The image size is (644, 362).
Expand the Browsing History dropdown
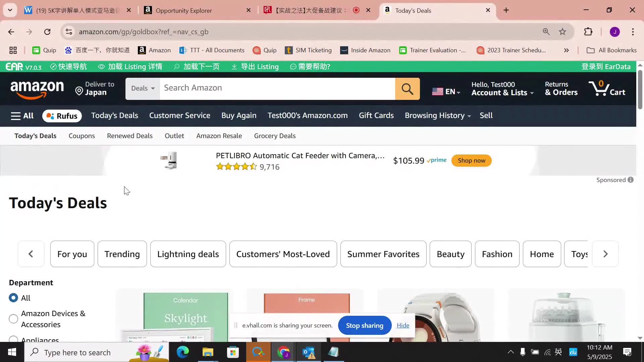pyautogui.click(x=438, y=116)
